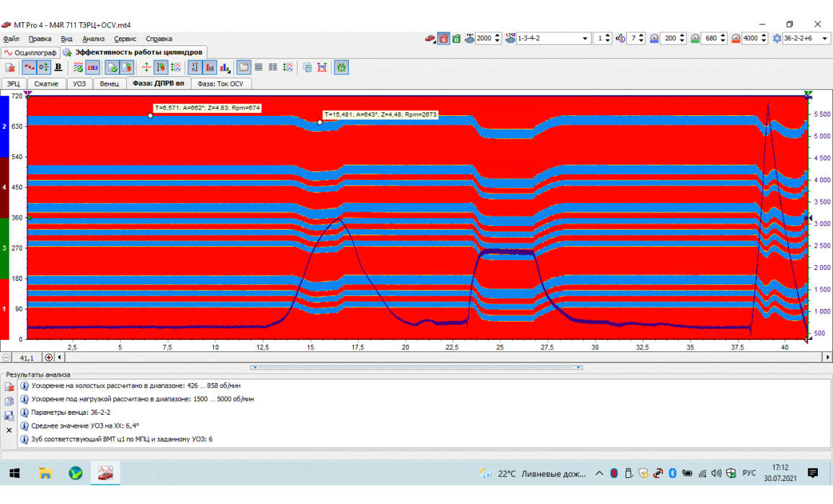Toggle the red waveform display button

click(x=29, y=67)
